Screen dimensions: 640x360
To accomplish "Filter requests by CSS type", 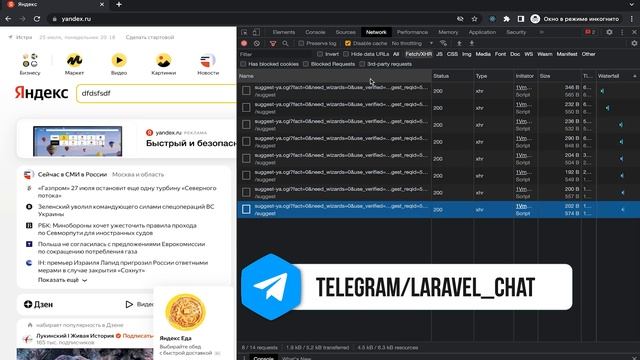I will (452, 54).
